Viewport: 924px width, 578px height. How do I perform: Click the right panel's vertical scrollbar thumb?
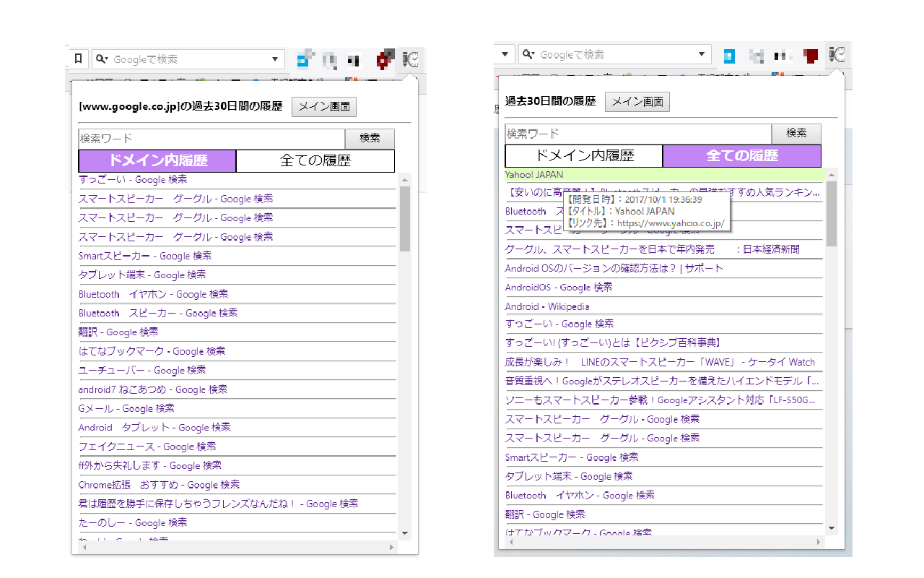tap(832, 213)
